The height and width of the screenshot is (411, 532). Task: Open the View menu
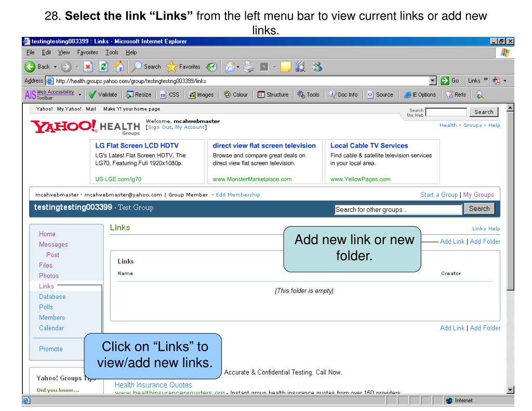click(x=64, y=52)
